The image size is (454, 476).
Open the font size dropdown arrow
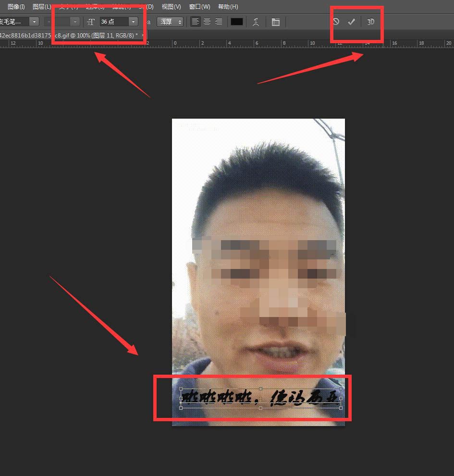(x=133, y=22)
